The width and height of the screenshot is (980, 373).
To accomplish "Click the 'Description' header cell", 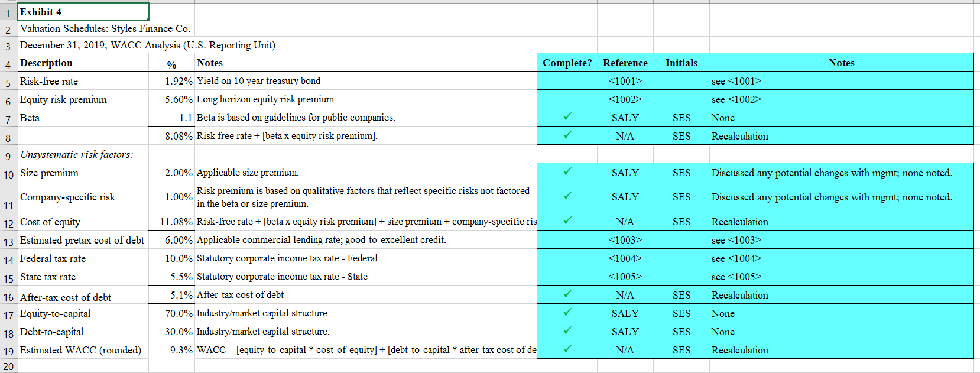I will point(83,63).
